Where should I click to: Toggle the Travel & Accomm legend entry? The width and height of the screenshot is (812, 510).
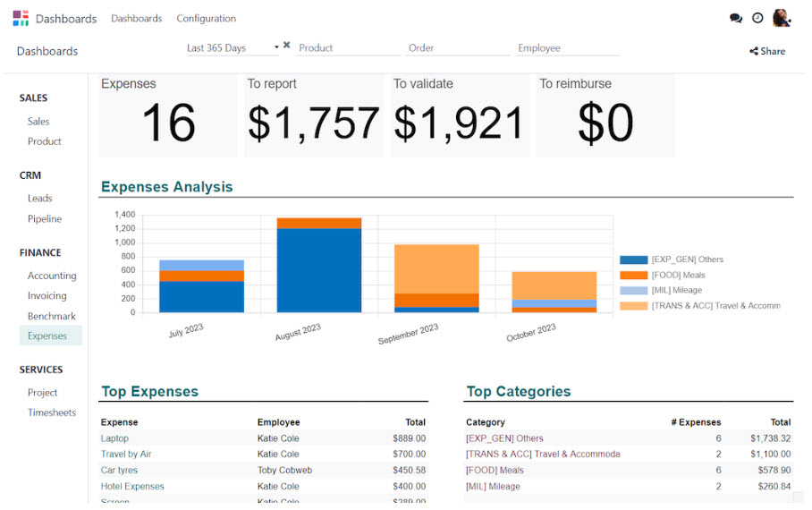pyautogui.click(x=715, y=306)
